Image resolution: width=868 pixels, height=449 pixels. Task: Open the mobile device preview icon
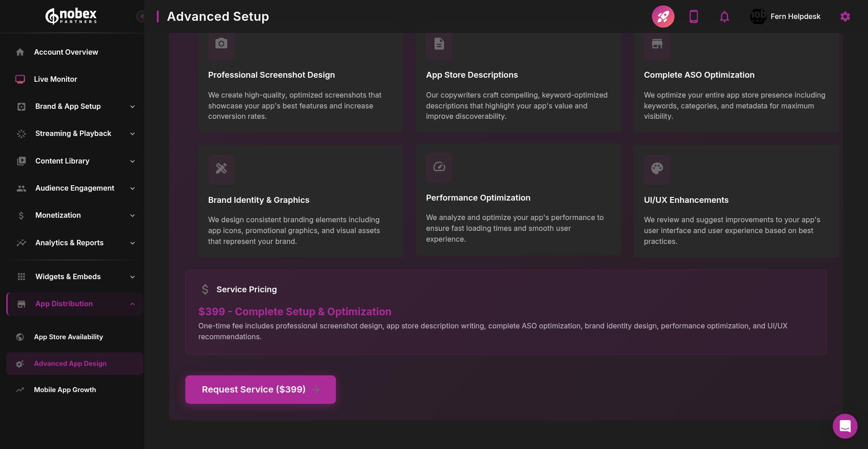693,16
